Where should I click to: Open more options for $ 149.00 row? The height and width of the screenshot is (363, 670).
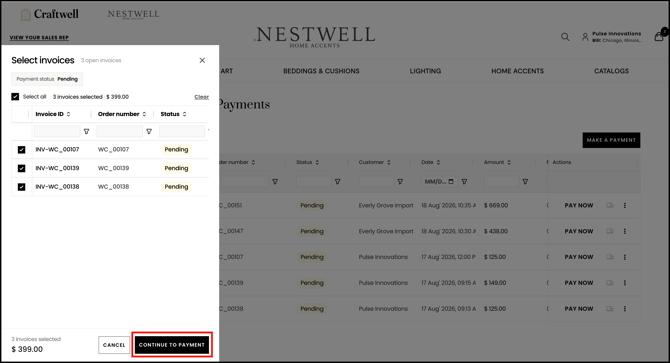click(x=625, y=283)
